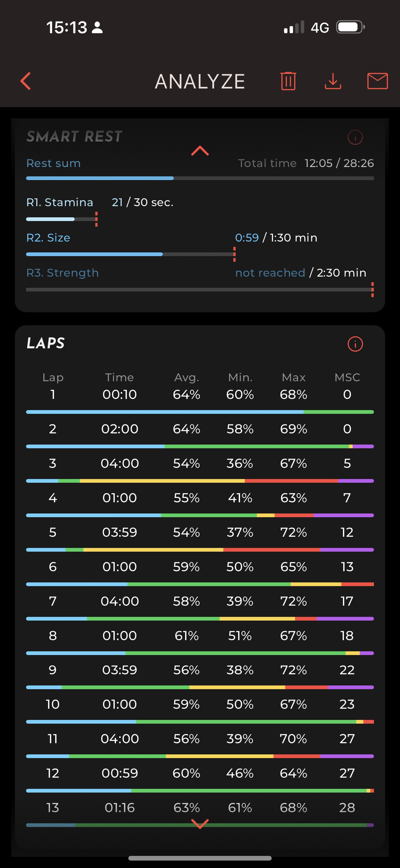Tap the red back arrow
Viewport: 400px width, 868px height.
click(26, 81)
